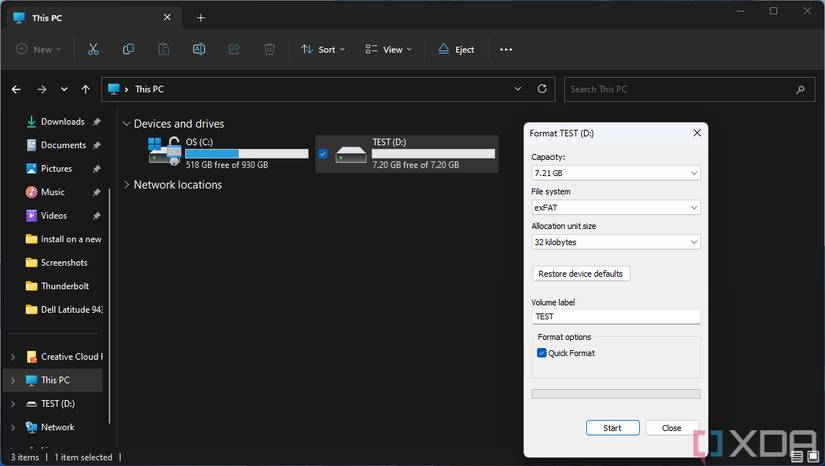The height and width of the screenshot is (466, 825).
Task: Toggle the Quick Format checkbox
Action: point(541,353)
